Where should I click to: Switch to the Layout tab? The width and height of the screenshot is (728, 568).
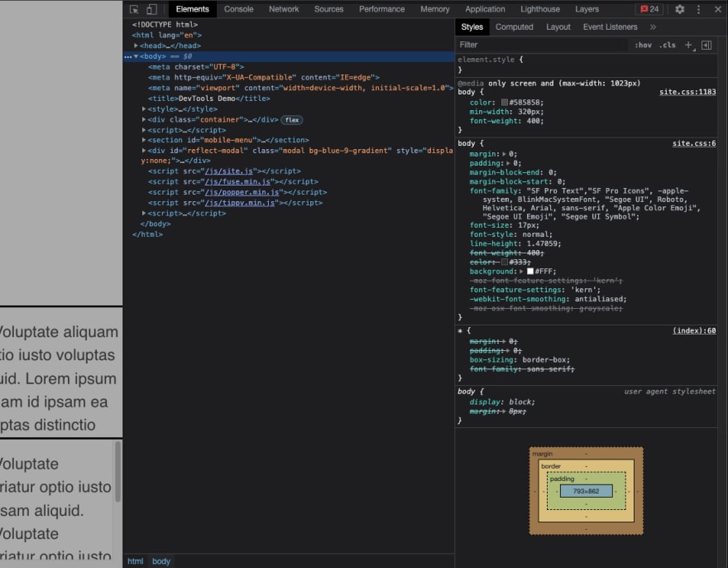[x=558, y=27]
